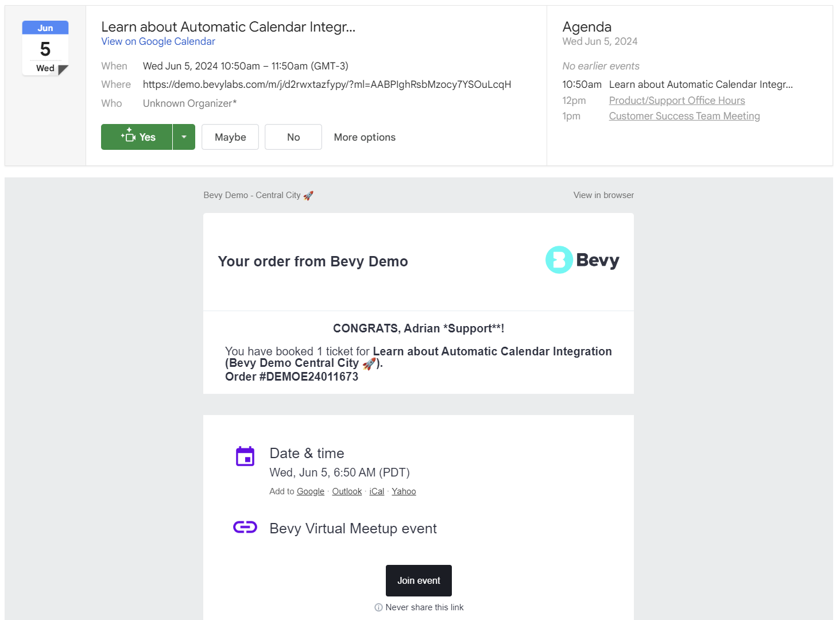Open View on Google Calendar link
This screenshot has width=840, height=620.
(x=158, y=41)
